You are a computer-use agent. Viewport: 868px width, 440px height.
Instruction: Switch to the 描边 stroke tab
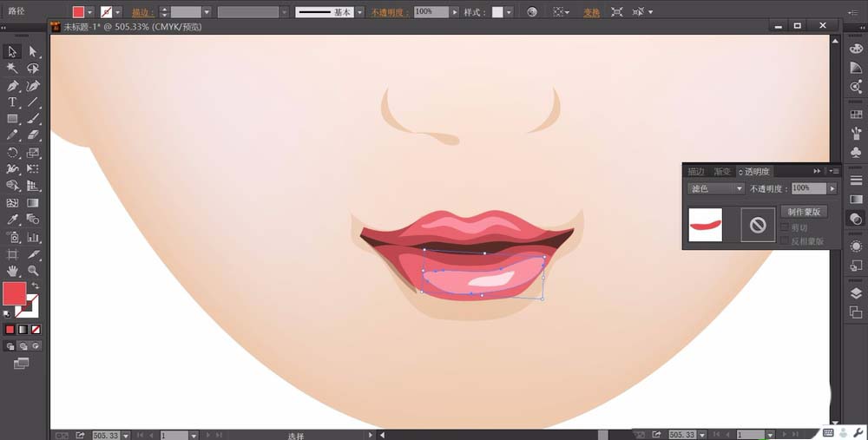pyautogui.click(x=696, y=172)
